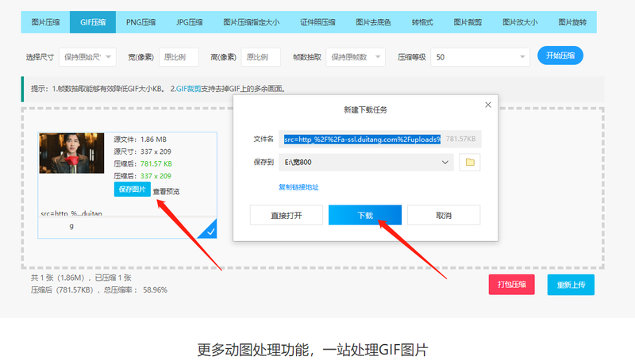The height and width of the screenshot is (364, 635).
Task: Expand the 保存到 path dropdown
Action: [366, 163]
